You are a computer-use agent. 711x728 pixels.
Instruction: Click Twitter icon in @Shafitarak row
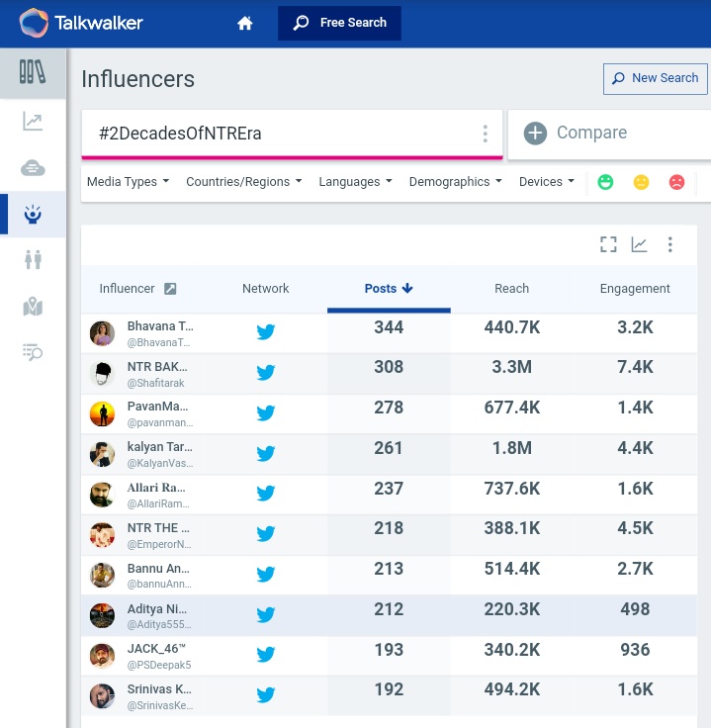(x=265, y=372)
